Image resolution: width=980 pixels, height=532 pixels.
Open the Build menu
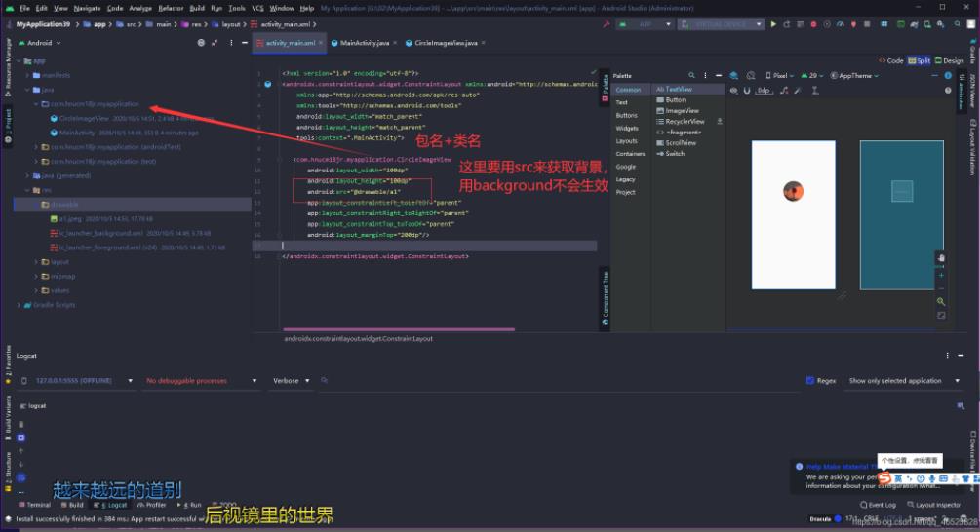[x=197, y=8]
